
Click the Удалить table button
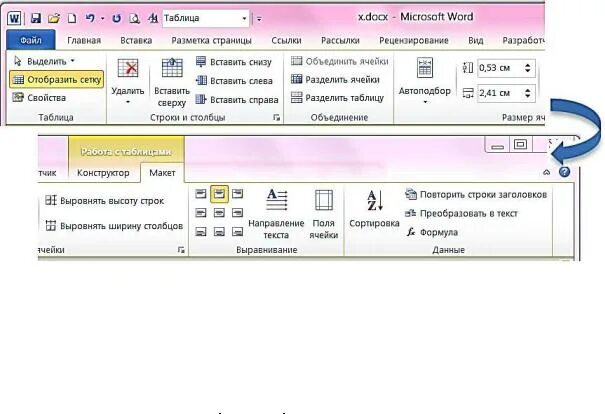(128, 81)
